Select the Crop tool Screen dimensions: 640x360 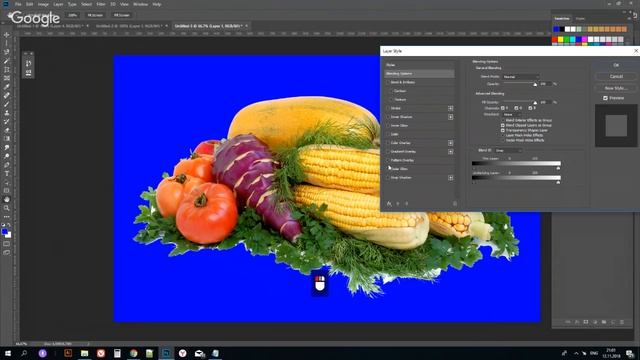pyautogui.click(x=7, y=70)
